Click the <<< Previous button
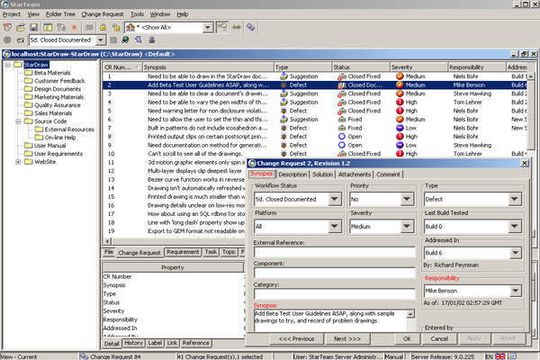The height and width of the screenshot is (360, 540). 296,339
